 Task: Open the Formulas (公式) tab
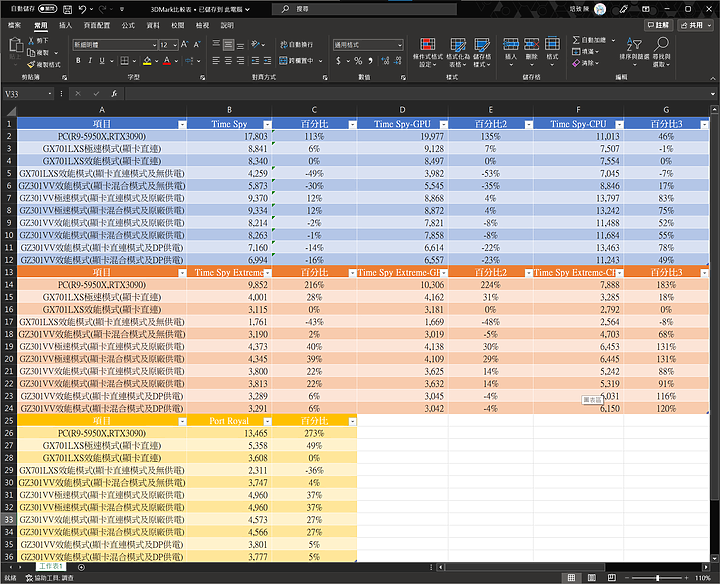(128, 25)
